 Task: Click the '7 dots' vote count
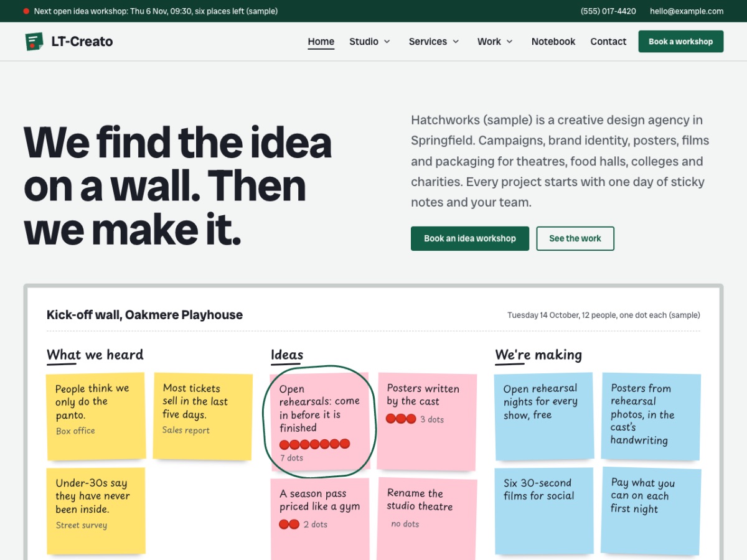[x=291, y=458]
